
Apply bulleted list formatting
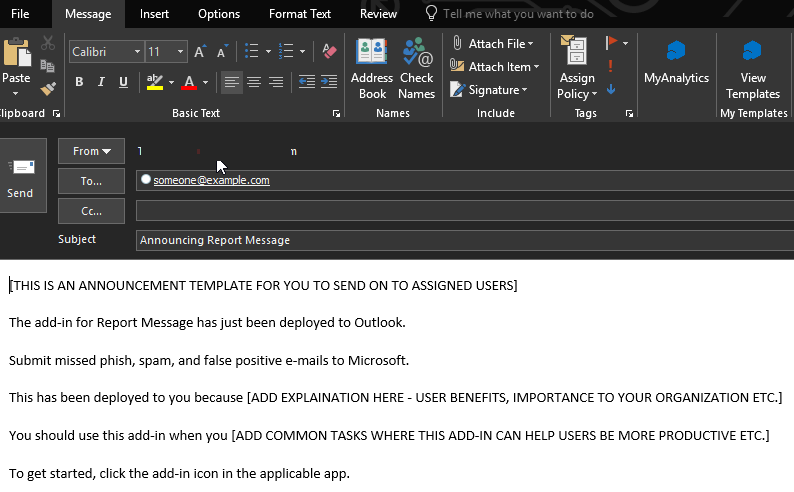(252, 51)
